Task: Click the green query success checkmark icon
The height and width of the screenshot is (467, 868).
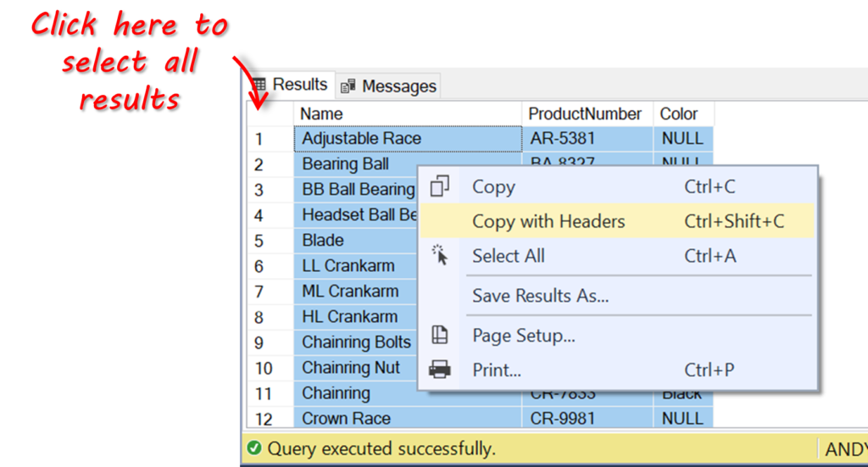Action: tap(253, 448)
